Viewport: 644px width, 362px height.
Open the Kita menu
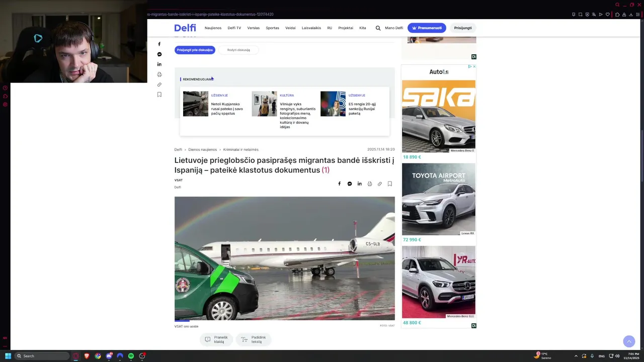click(362, 28)
